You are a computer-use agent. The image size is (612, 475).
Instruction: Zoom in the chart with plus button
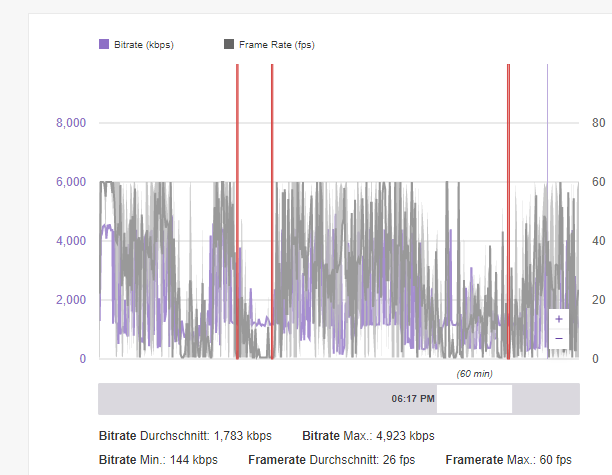[558, 319]
